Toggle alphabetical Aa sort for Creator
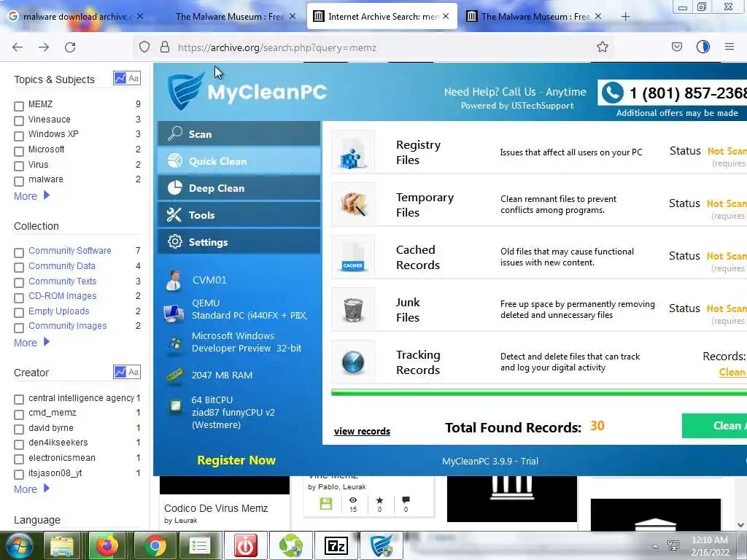Image resolution: width=747 pixels, height=560 pixels. (x=134, y=372)
